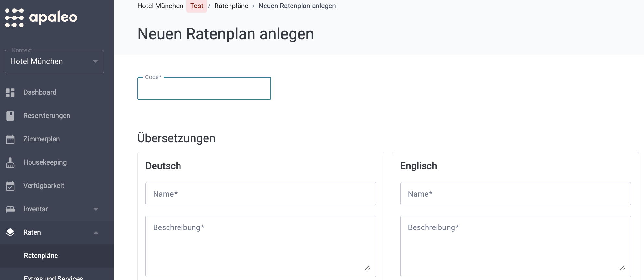644x280 pixels.
Task: Click the Zimmerplan calendar icon
Action: coord(10,139)
